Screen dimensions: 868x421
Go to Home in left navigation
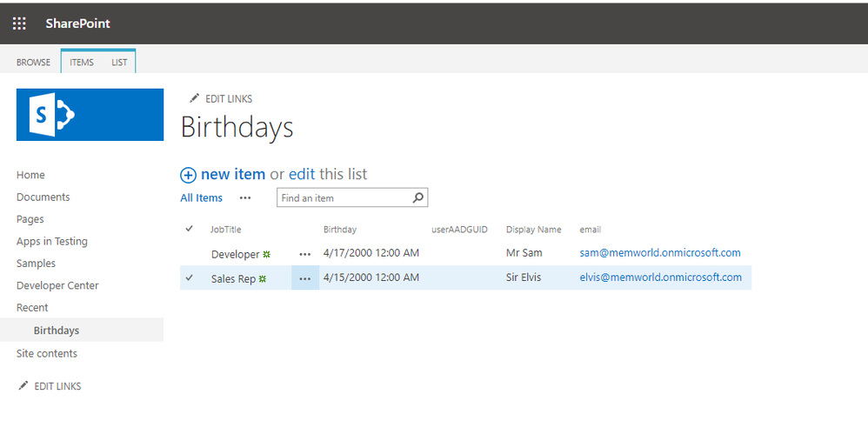30,175
